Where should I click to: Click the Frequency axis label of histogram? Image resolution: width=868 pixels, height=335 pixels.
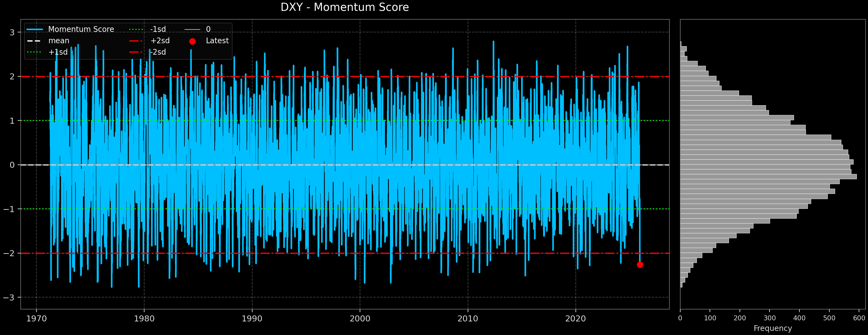click(773, 328)
